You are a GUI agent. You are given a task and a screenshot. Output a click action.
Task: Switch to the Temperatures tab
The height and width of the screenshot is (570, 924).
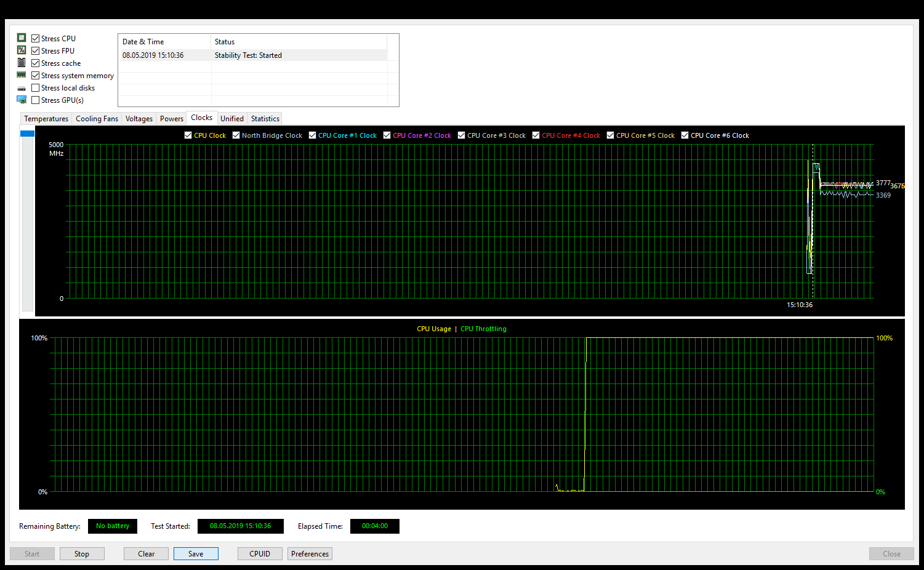[46, 118]
